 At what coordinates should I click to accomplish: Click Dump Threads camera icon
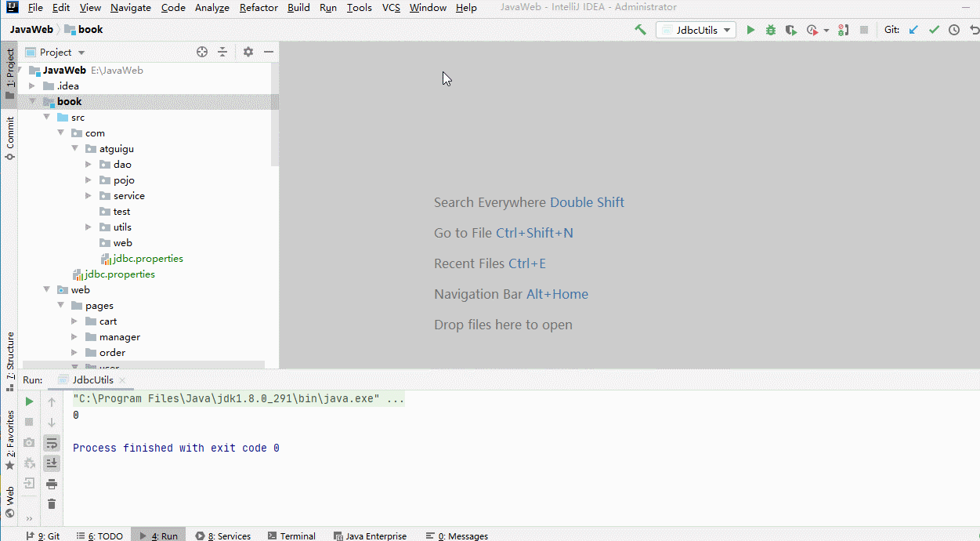pos(29,443)
